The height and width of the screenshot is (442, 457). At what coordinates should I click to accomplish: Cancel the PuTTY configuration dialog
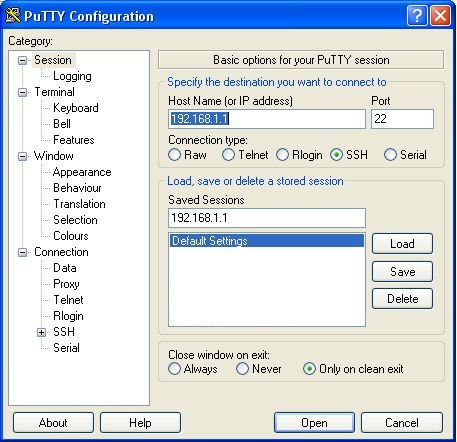pos(402,423)
